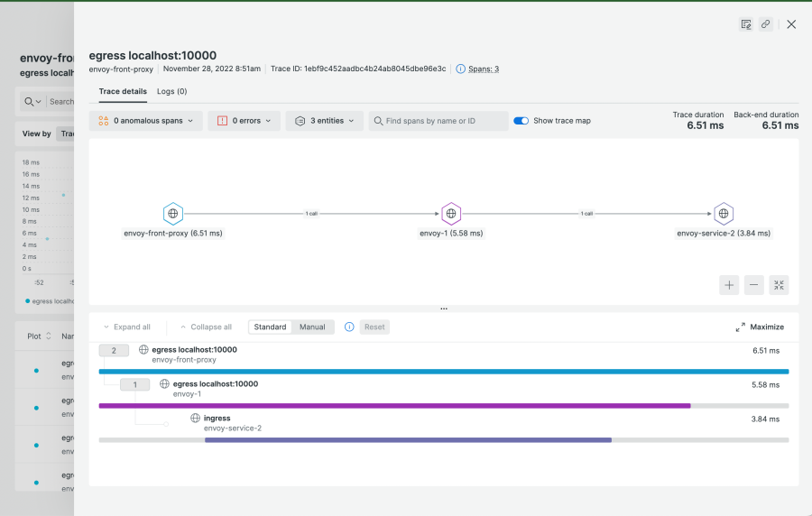Fit trace map to view icon
This screenshot has height=516, width=812.
pyautogui.click(x=779, y=285)
